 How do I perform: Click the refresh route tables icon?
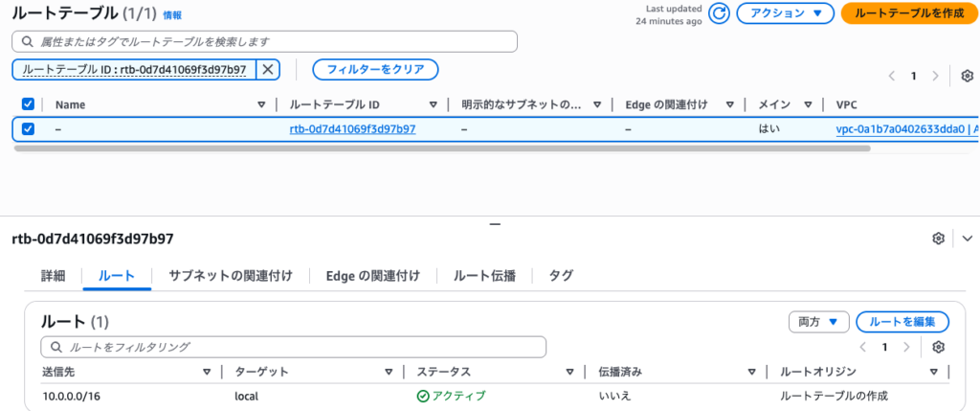point(719,13)
